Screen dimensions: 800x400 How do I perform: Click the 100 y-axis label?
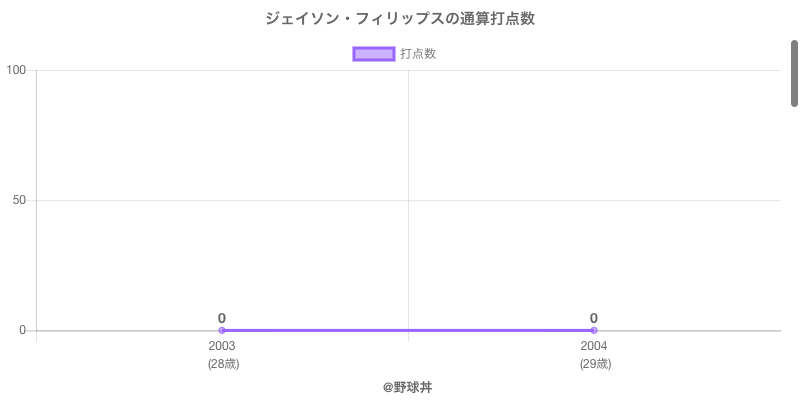coord(16,70)
